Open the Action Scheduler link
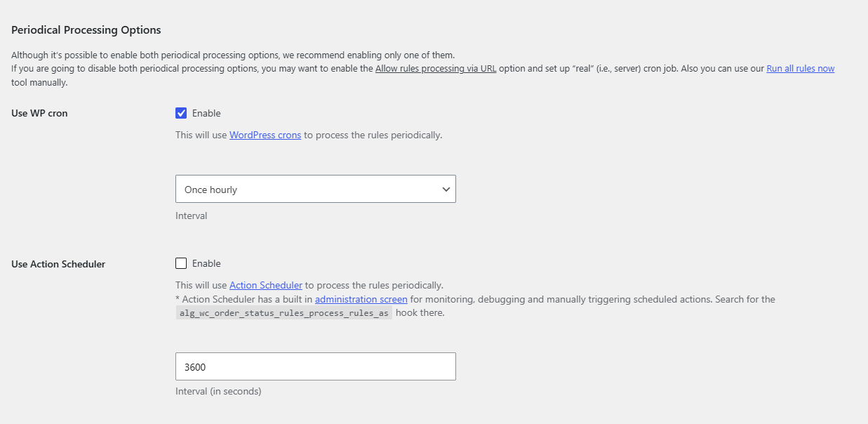868x424 pixels. pyautogui.click(x=266, y=285)
